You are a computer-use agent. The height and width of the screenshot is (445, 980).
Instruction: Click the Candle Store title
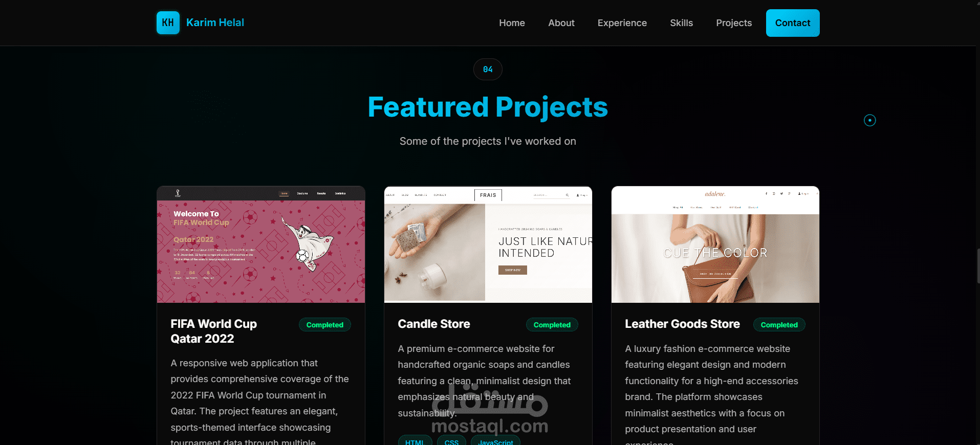(x=434, y=324)
